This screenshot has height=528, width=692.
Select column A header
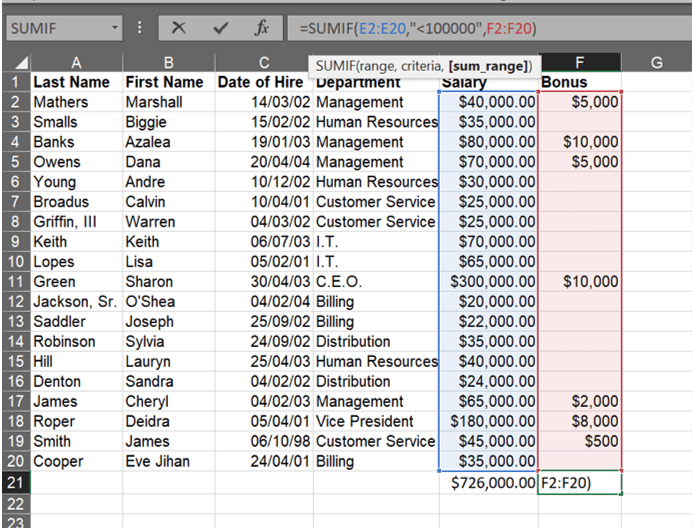click(76, 63)
